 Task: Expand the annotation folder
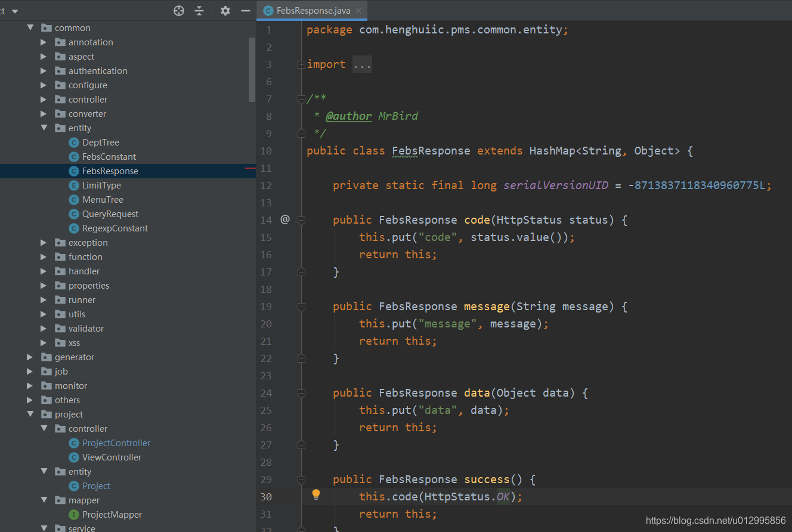[x=44, y=42]
